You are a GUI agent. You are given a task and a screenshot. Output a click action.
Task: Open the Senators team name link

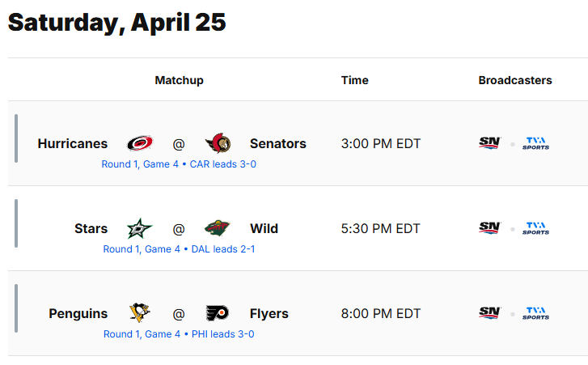(278, 144)
